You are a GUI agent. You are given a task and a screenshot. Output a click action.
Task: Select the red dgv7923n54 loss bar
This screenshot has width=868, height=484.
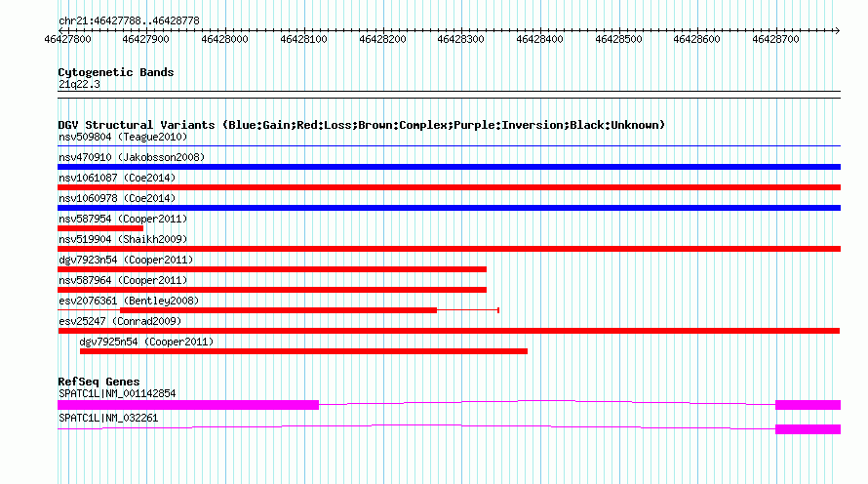tap(272, 269)
